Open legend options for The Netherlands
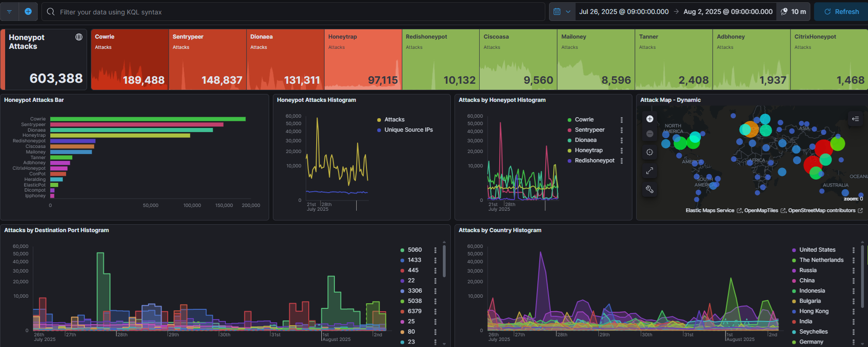 [854, 260]
